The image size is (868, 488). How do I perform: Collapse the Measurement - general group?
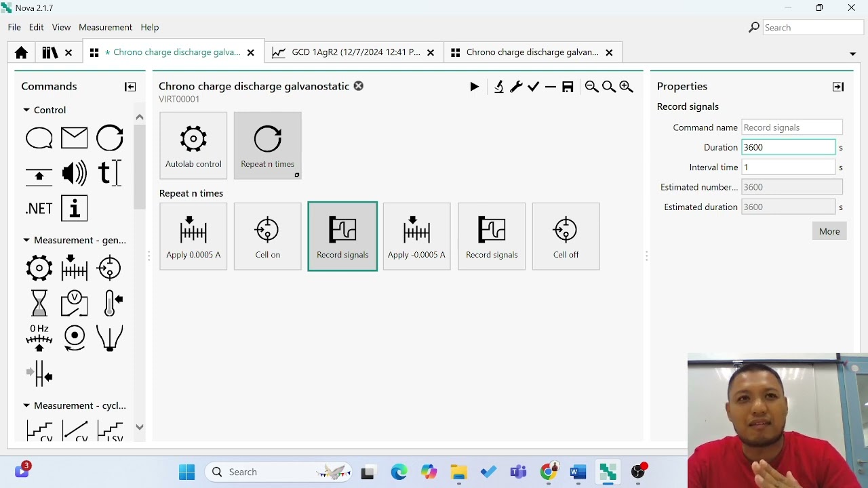coord(26,240)
